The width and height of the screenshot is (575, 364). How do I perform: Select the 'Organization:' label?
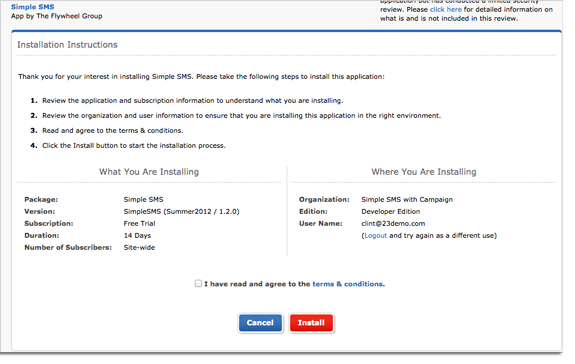click(x=324, y=199)
